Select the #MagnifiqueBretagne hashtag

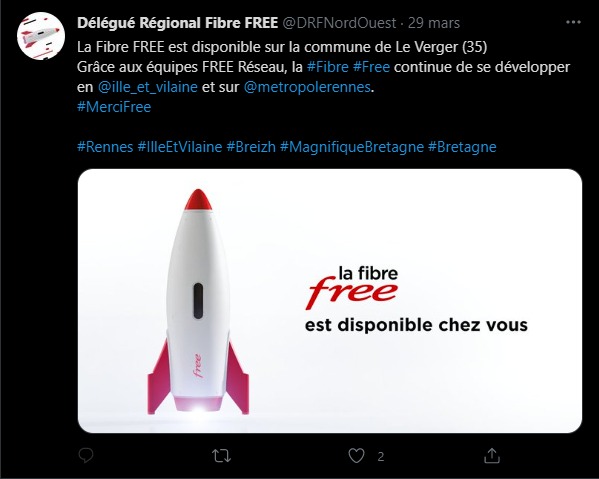coord(352,147)
